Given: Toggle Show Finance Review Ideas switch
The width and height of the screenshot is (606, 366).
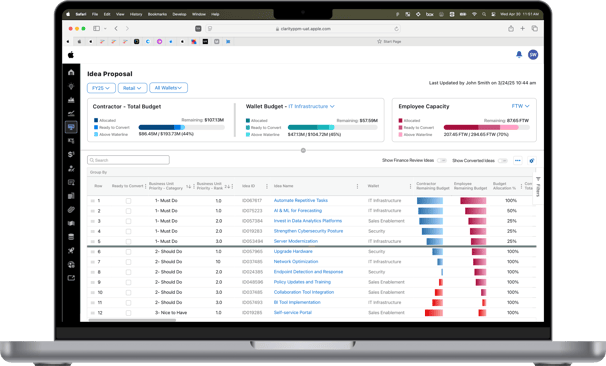Looking at the screenshot, I should tap(442, 160).
